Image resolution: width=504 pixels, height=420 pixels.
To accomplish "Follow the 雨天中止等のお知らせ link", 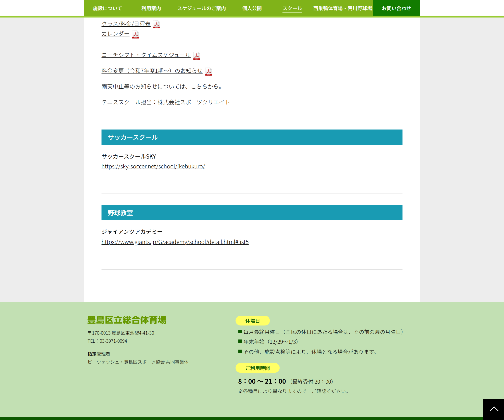I will point(163,86).
